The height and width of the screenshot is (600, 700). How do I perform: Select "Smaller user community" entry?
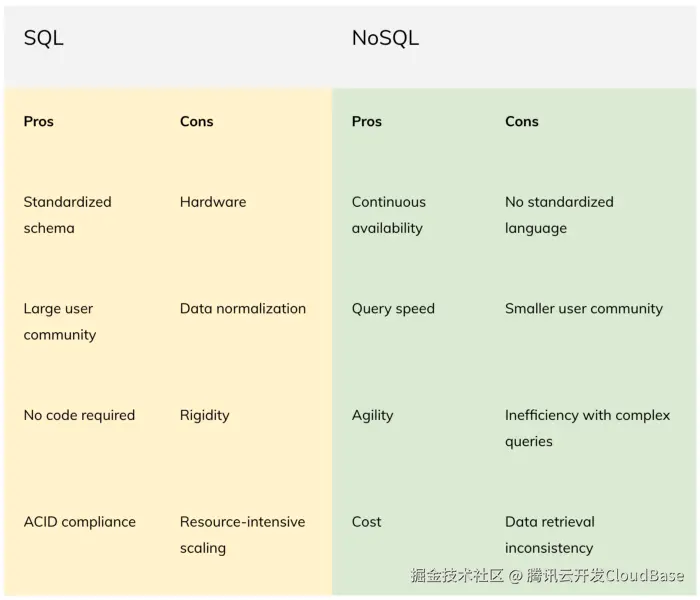tap(584, 309)
